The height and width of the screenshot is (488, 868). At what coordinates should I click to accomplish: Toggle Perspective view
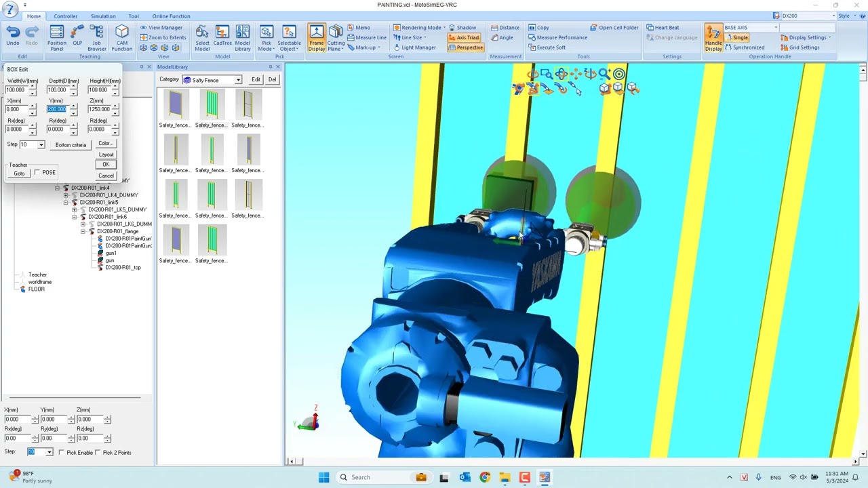(466, 47)
